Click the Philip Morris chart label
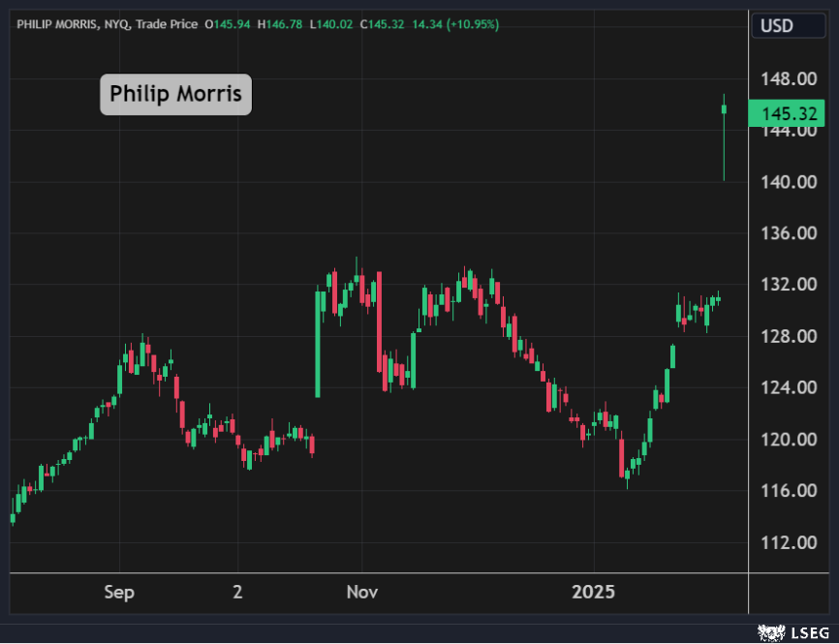 (175, 94)
